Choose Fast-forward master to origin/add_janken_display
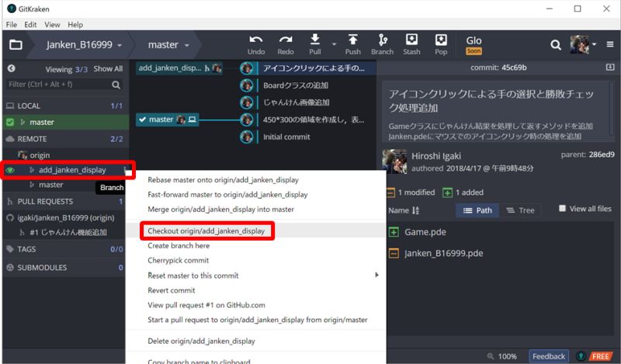The height and width of the screenshot is (364, 621). (x=227, y=195)
